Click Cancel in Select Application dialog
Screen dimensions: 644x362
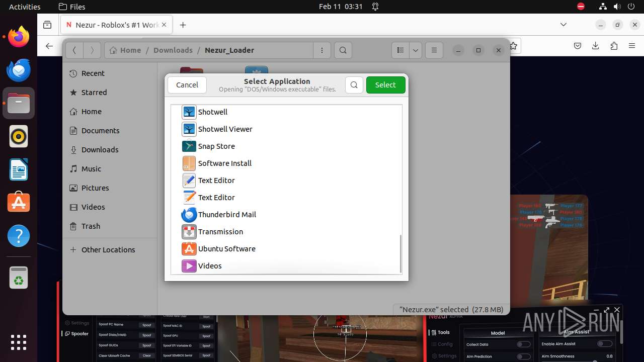(x=187, y=85)
